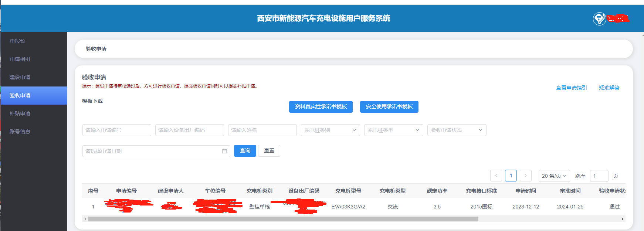Viewport: 644px width, 231px height.
Task: Click horizontal table scrollbar thumb
Action: [x=283, y=219]
